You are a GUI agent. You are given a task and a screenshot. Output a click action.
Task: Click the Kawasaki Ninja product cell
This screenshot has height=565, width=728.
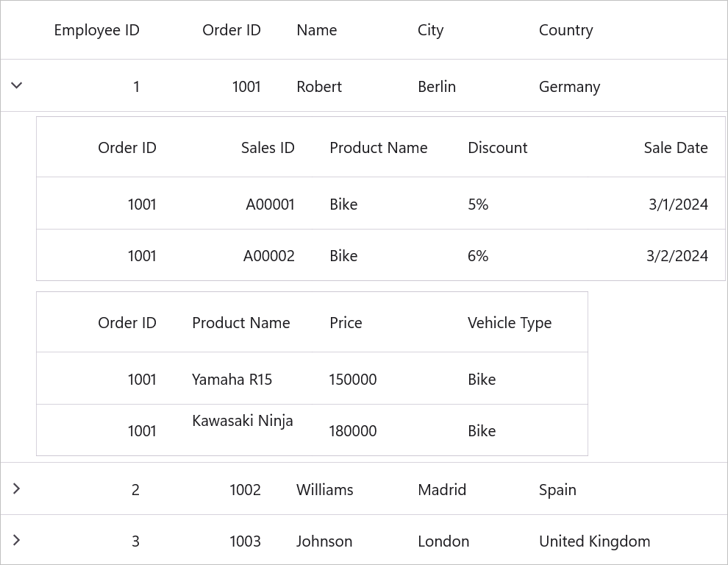coord(243,422)
